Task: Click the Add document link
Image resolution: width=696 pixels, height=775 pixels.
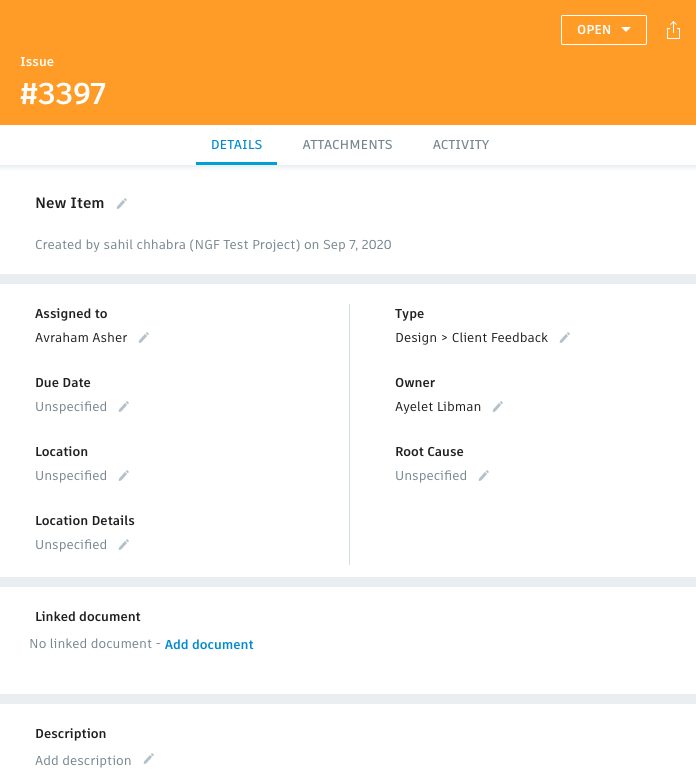Action: click(209, 645)
